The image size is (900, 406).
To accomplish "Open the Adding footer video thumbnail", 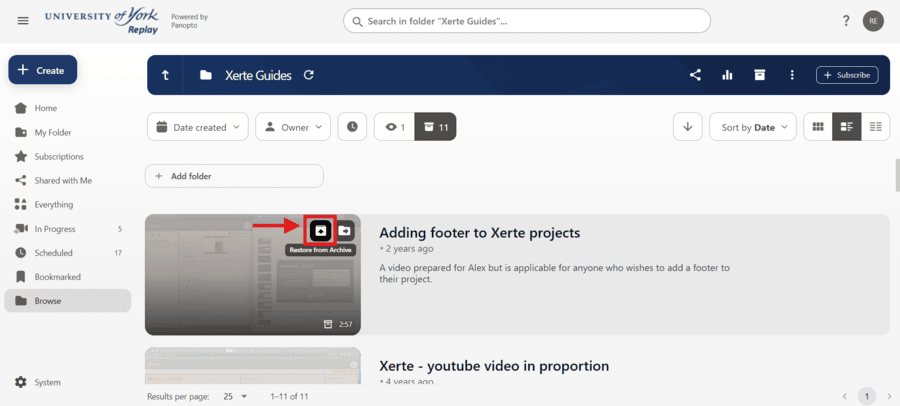I will coord(253,274).
